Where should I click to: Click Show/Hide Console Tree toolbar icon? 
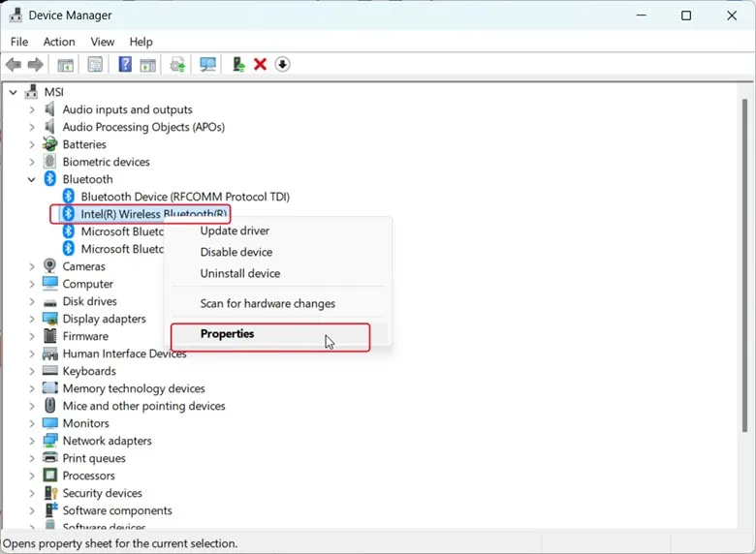point(66,65)
